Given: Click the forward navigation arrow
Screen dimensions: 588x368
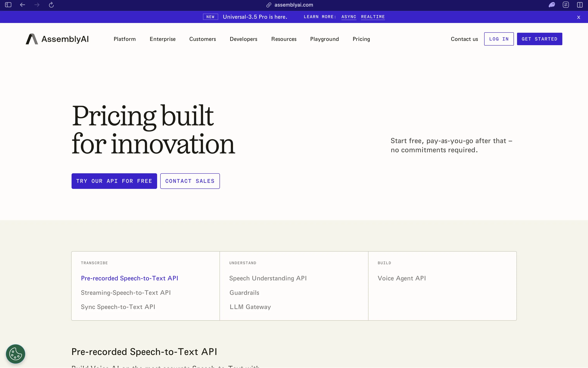Looking at the screenshot, I should (x=37, y=5).
